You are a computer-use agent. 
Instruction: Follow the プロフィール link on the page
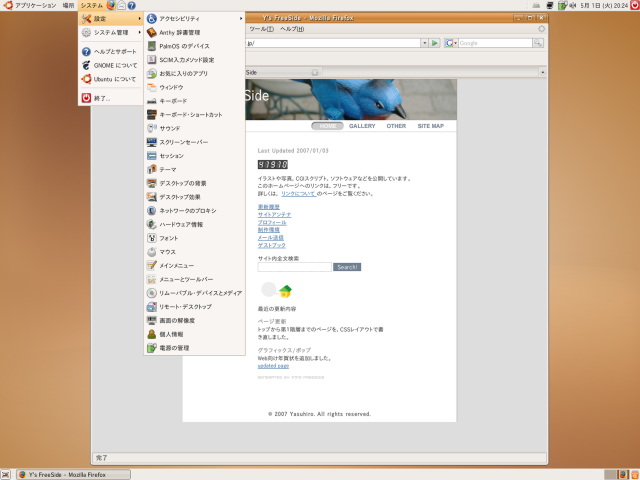point(271,222)
